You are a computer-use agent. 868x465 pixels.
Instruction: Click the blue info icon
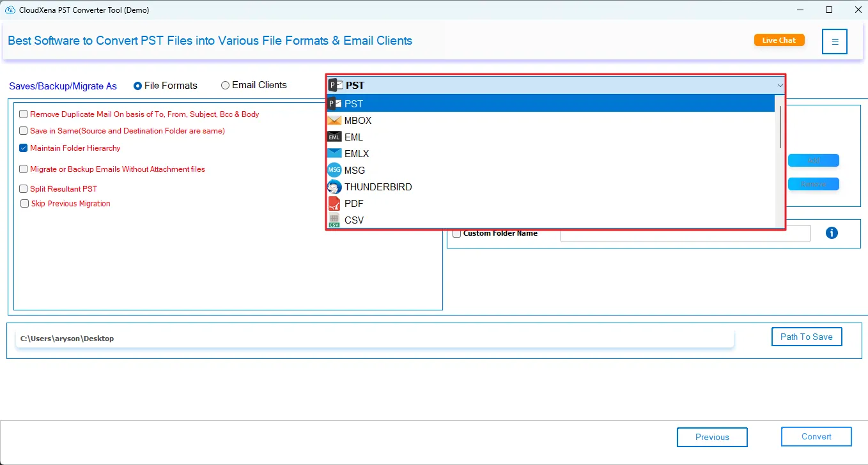point(832,233)
